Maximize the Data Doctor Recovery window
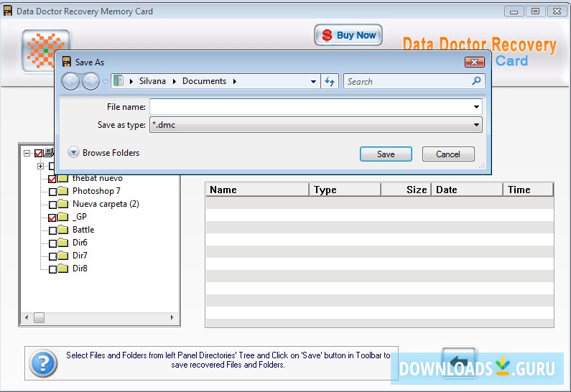Viewport: 571px width, 392px height. point(535,11)
